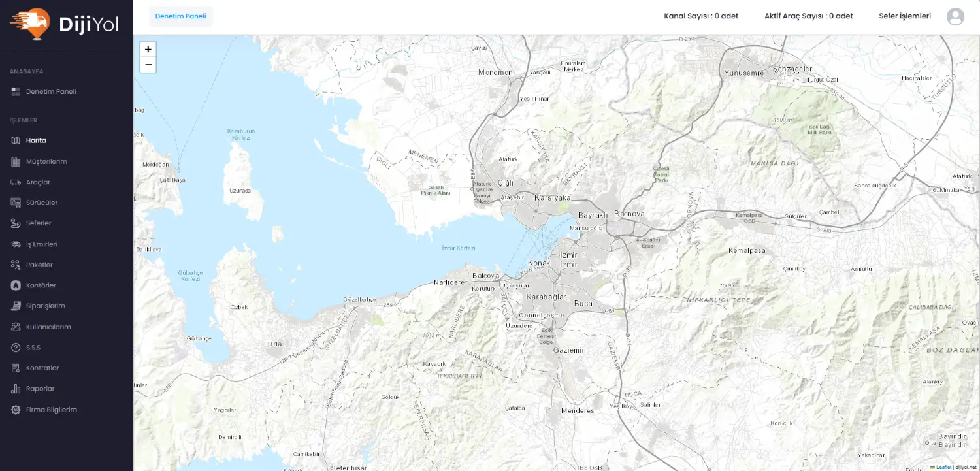Click the Araçlar truck icon
980x471 pixels.
click(16, 182)
